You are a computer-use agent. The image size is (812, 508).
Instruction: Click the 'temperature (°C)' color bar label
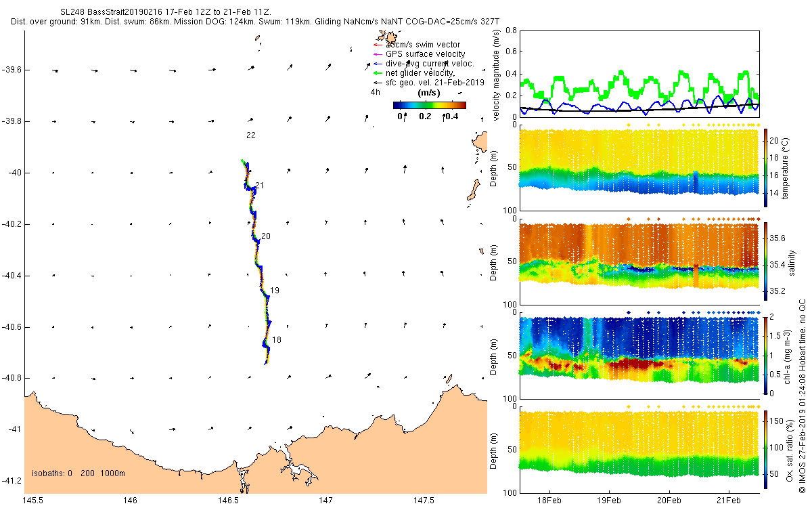click(786, 167)
